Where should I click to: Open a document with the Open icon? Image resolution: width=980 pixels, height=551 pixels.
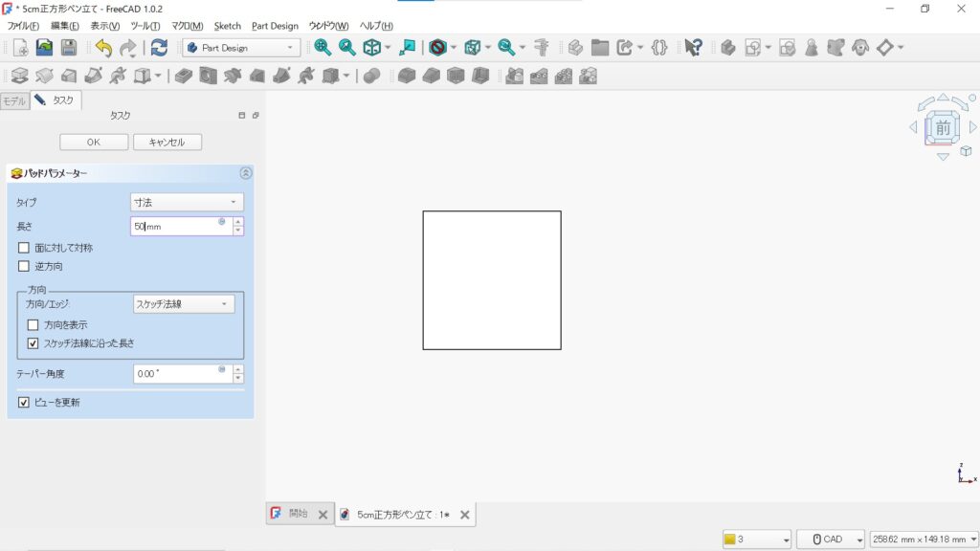(x=44, y=48)
